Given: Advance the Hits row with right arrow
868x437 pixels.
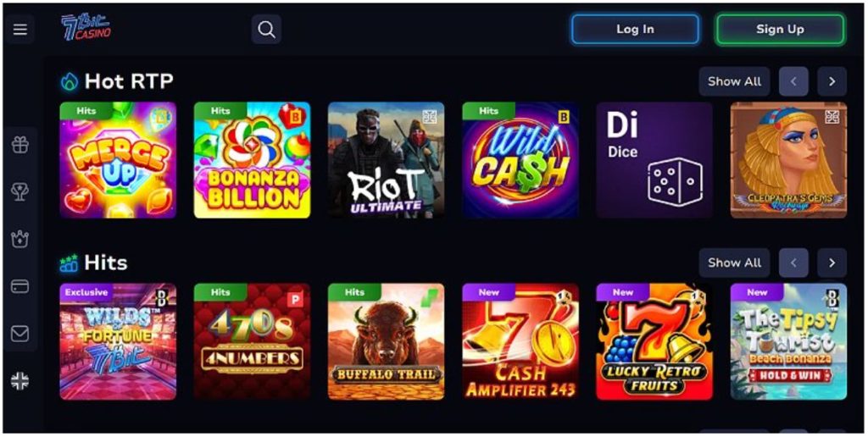Looking at the screenshot, I should pos(832,263).
